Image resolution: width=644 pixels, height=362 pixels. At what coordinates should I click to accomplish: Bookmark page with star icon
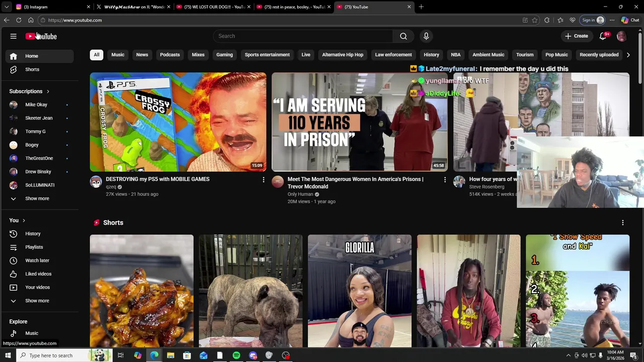[x=534, y=20]
